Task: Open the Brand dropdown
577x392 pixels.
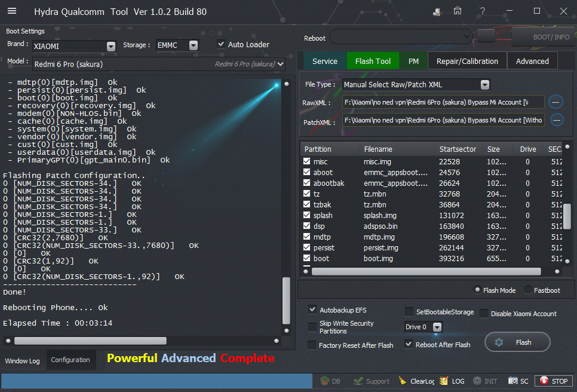Action: [111, 47]
